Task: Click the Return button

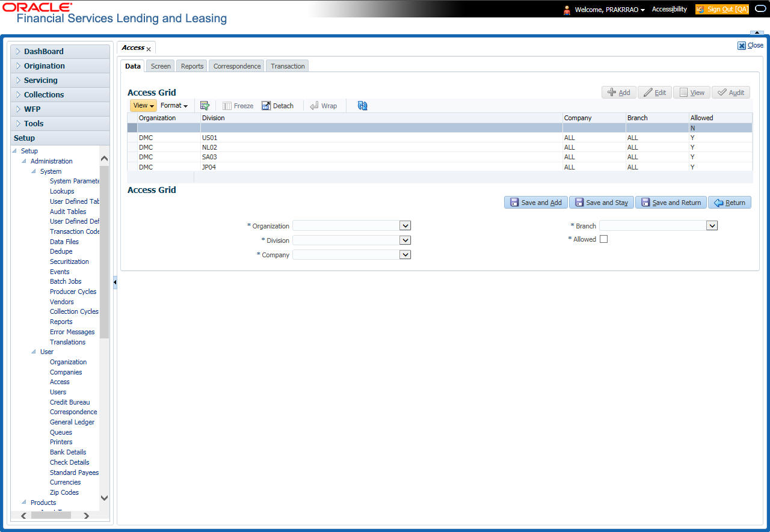Action: point(729,203)
